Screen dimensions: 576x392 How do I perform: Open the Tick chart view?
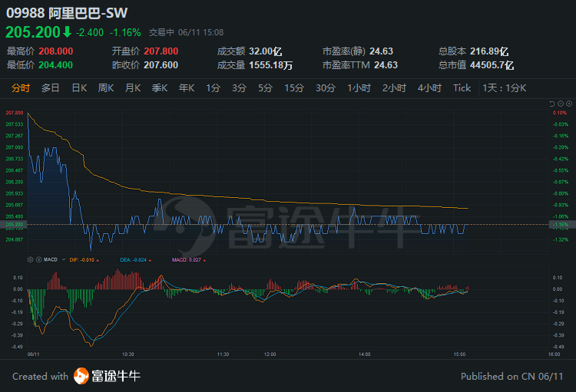pyautogui.click(x=462, y=88)
